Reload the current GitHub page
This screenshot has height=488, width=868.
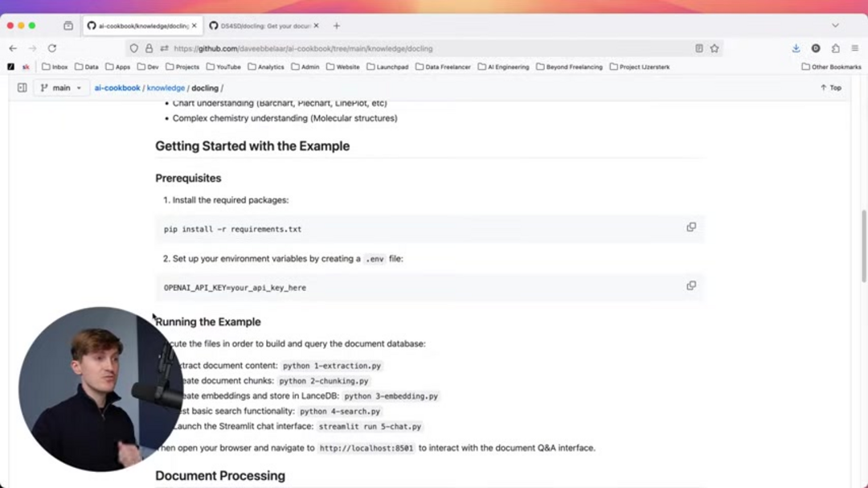pyautogui.click(x=52, y=48)
